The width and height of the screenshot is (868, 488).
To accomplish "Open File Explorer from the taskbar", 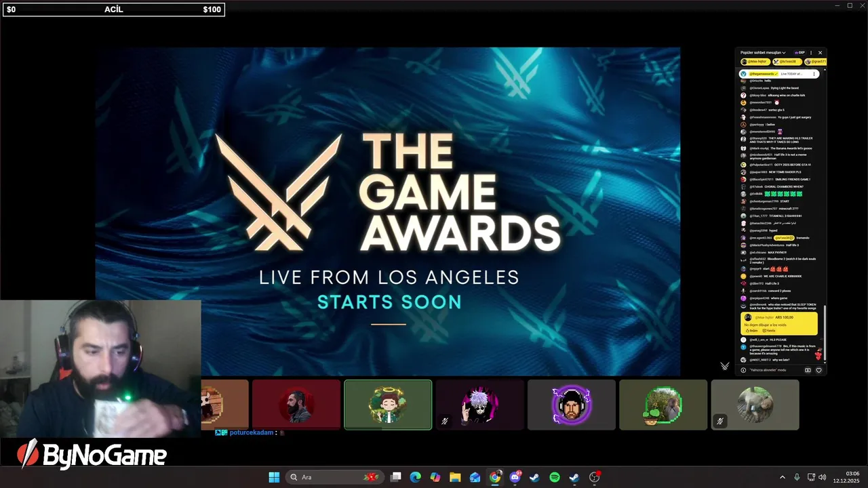I will (455, 477).
